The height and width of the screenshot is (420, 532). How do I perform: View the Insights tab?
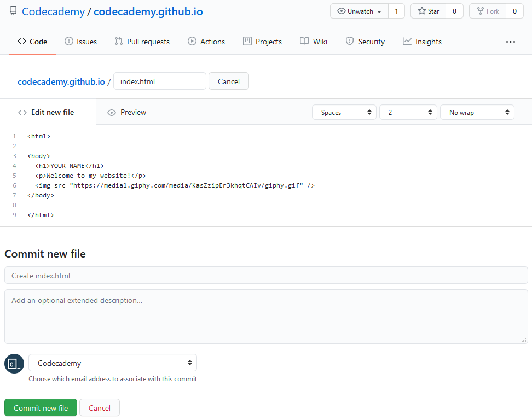(x=422, y=42)
